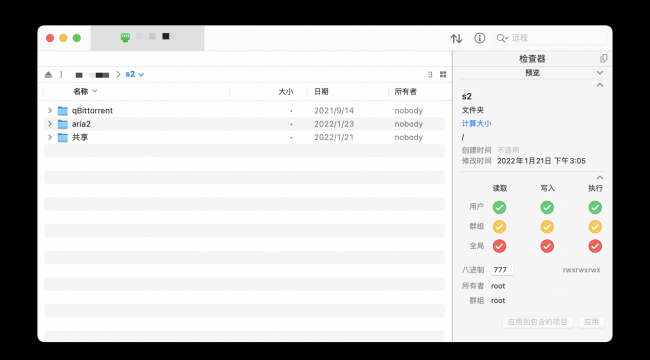Open the 预览 section dropdown chevron

(600, 73)
